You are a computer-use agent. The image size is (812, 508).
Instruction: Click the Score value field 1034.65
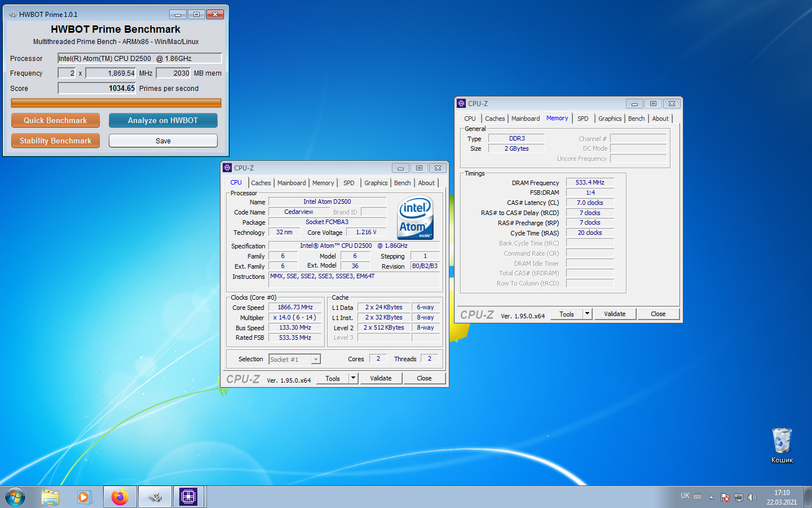tap(97, 88)
